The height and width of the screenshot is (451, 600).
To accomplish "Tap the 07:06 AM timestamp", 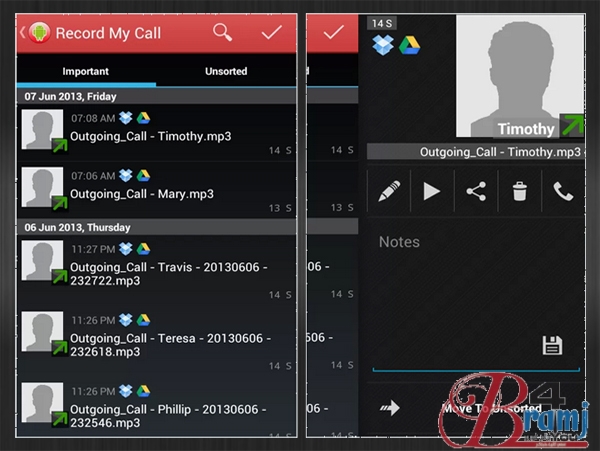I will (x=93, y=176).
